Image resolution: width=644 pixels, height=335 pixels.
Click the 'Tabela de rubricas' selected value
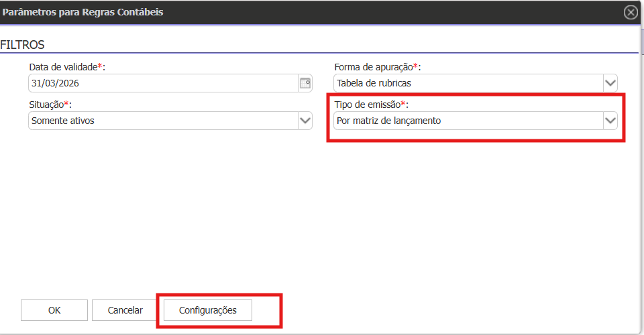tap(374, 83)
